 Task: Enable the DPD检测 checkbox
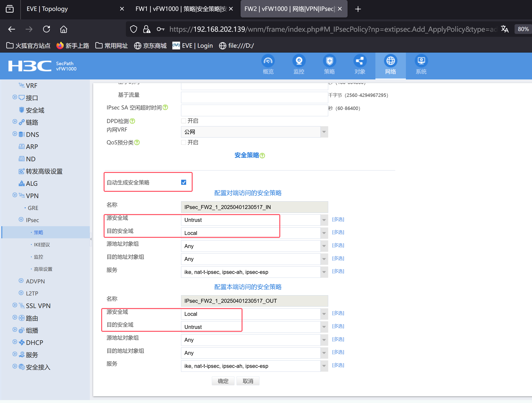[184, 121]
